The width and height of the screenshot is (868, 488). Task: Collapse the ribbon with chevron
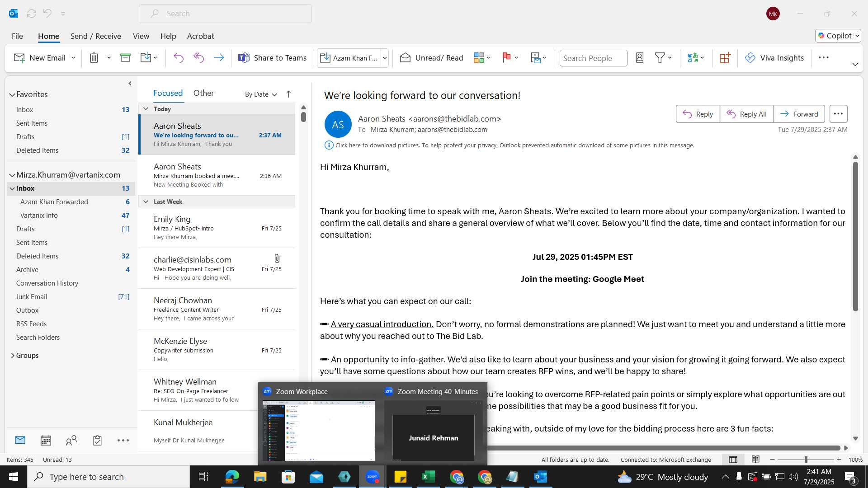pos(855,65)
